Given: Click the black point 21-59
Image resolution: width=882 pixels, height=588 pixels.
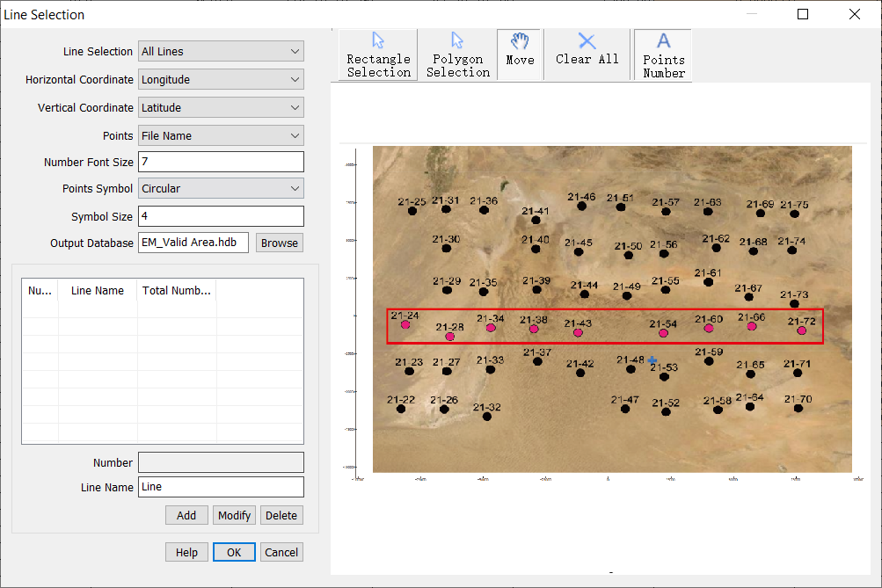Looking at the screenshot, I should click(710, 361).
